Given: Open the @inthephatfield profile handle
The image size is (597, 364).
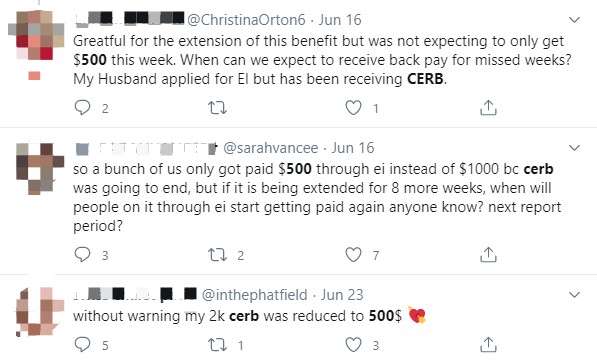Looking at the screenshot, I should 254,295.
